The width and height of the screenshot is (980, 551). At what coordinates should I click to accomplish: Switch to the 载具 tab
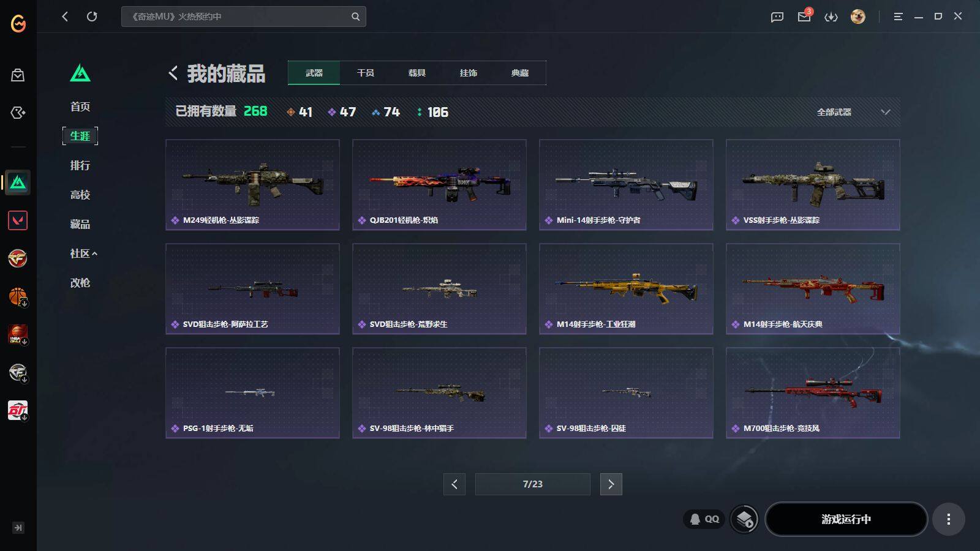(x=417, y=73)
